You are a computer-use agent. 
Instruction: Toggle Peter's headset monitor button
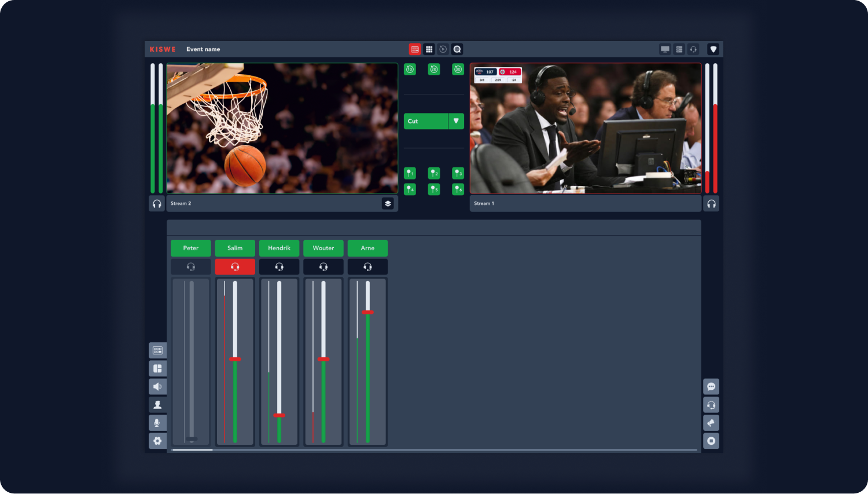click(191, 267)
